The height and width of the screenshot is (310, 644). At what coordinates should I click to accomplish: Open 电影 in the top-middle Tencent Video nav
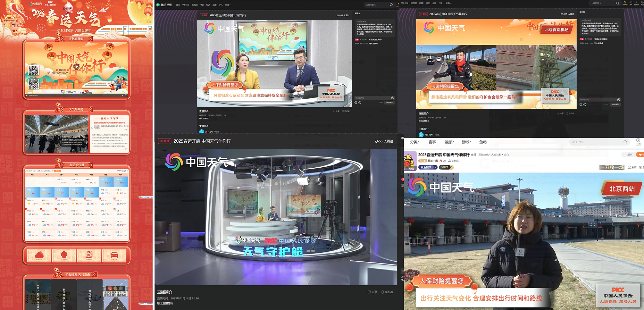202,5
